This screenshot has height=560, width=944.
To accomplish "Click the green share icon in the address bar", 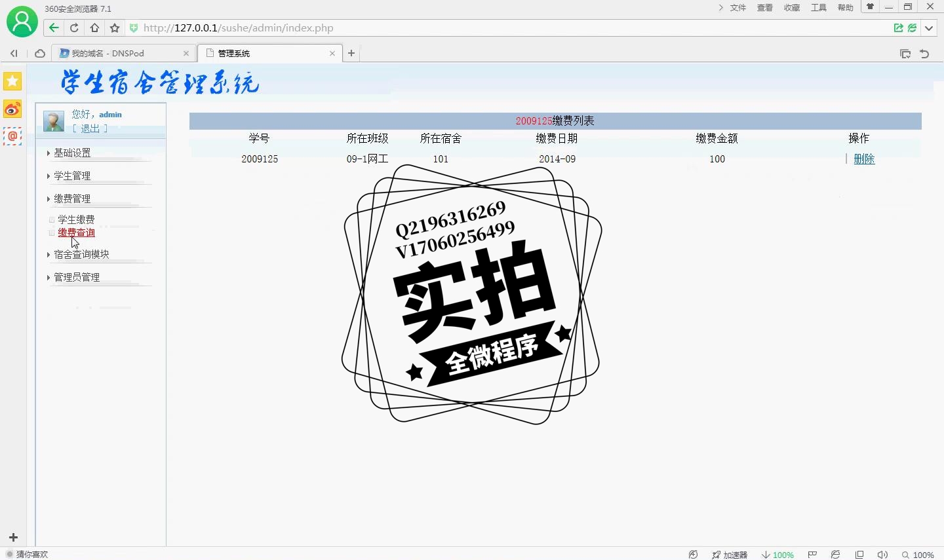I will [x=899, y=28].
